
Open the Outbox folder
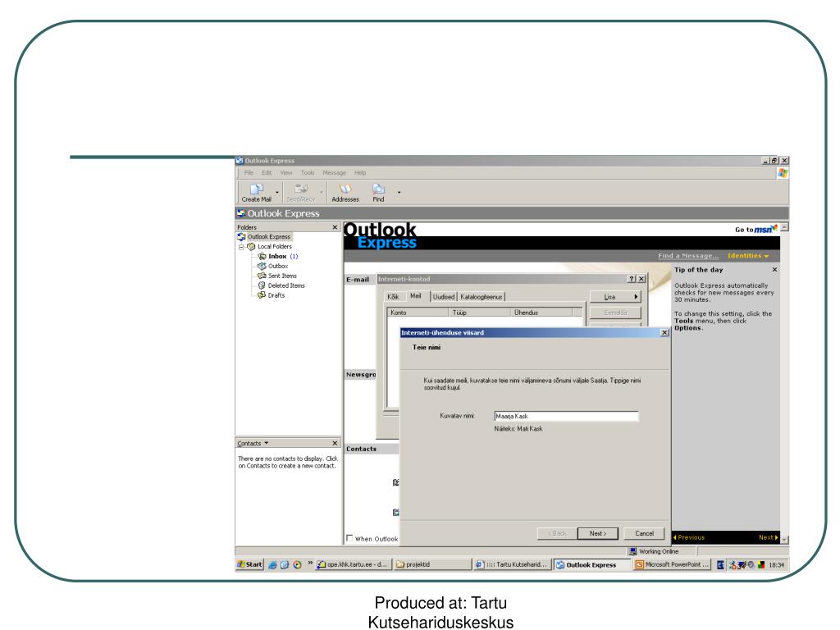tap(272, 266)
